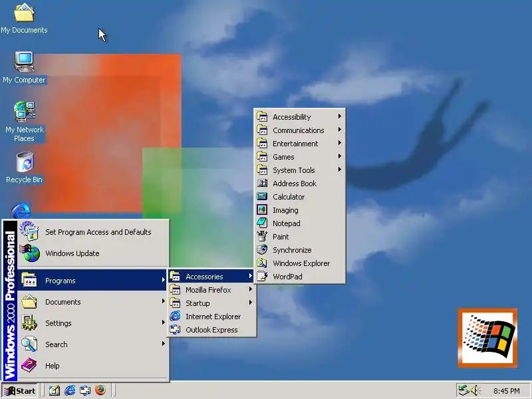Launch Synchronize from Accessories
The image size is (532, 399).
click(x=300, y=250)
